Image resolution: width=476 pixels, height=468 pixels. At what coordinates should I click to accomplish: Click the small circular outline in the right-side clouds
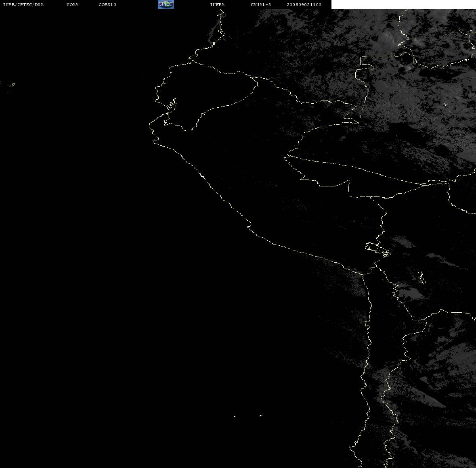click(445, 105)
